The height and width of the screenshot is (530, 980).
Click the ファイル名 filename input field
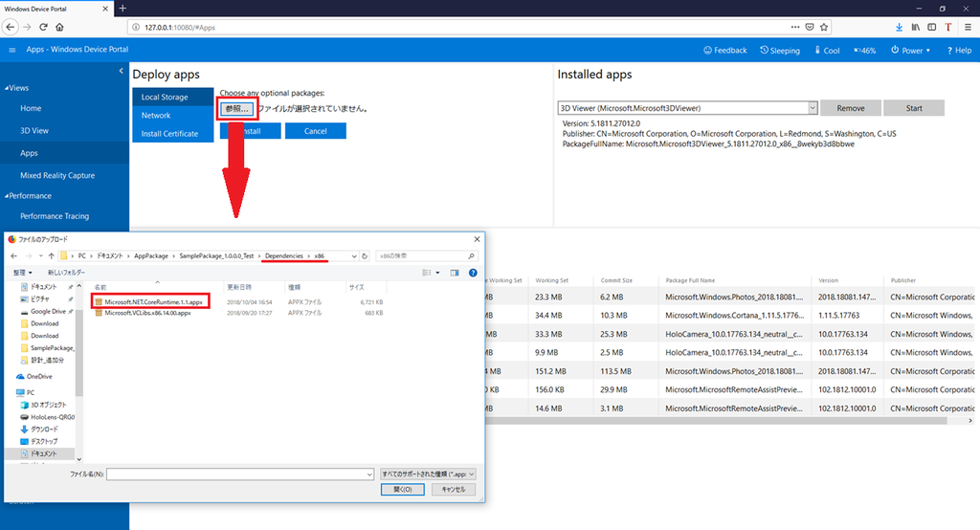tap(240, 475)
